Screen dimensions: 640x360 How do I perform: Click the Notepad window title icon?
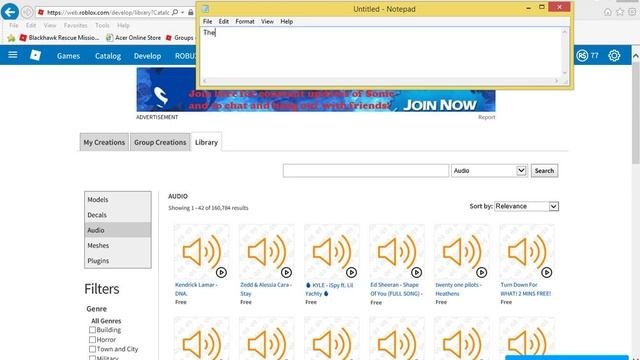[x=205, y=9]
